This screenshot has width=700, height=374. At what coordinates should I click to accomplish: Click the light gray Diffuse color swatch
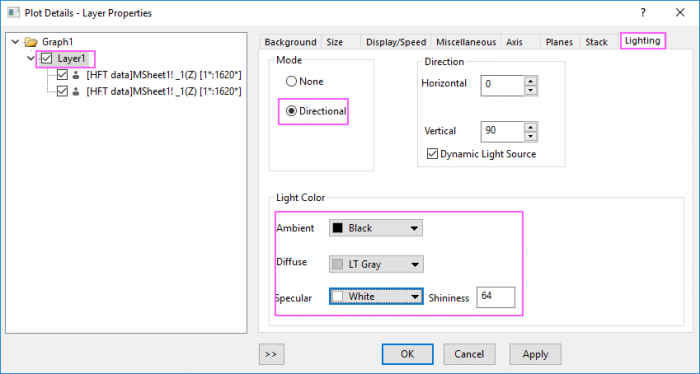tap(338, 264)
